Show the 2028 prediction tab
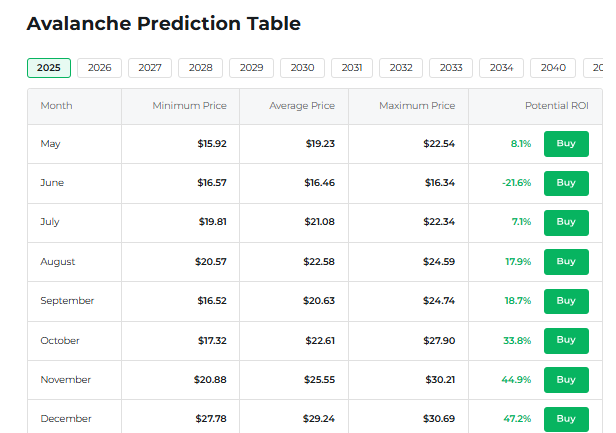This screenshot has height=433, width=616. tap(200, 68)
